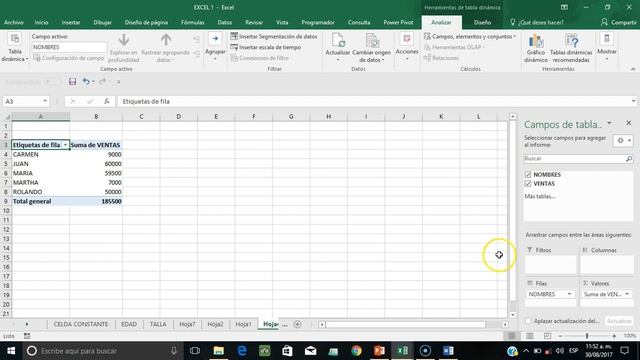640x360 pixels.
Task: Uncheck the NOMBRES field checkbox
Action: [528, 174]
